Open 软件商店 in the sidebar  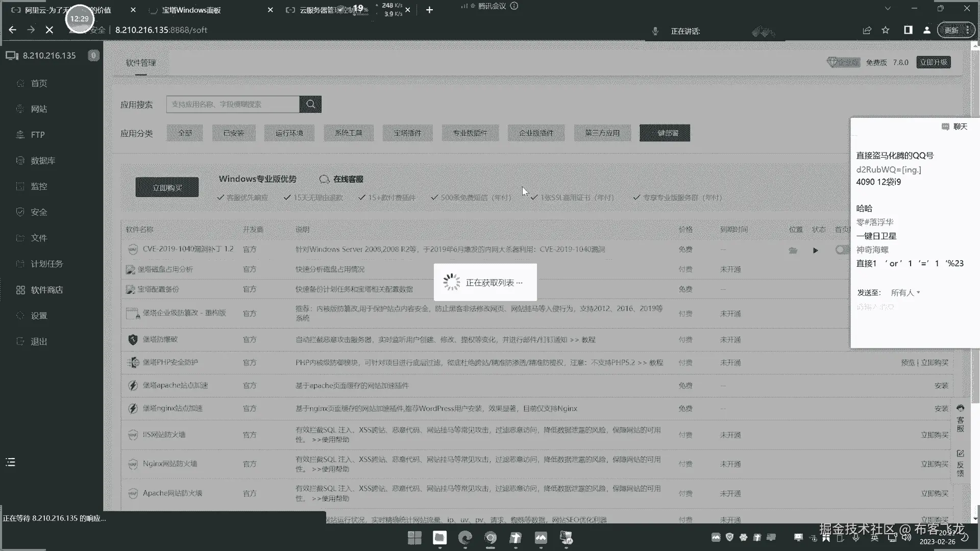(46, 290)
